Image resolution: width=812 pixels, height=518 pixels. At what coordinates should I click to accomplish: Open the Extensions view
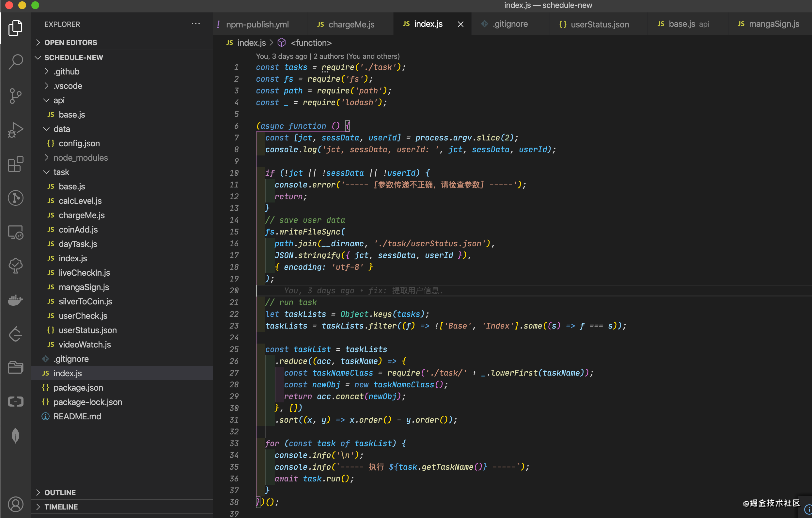pos(16,164)
